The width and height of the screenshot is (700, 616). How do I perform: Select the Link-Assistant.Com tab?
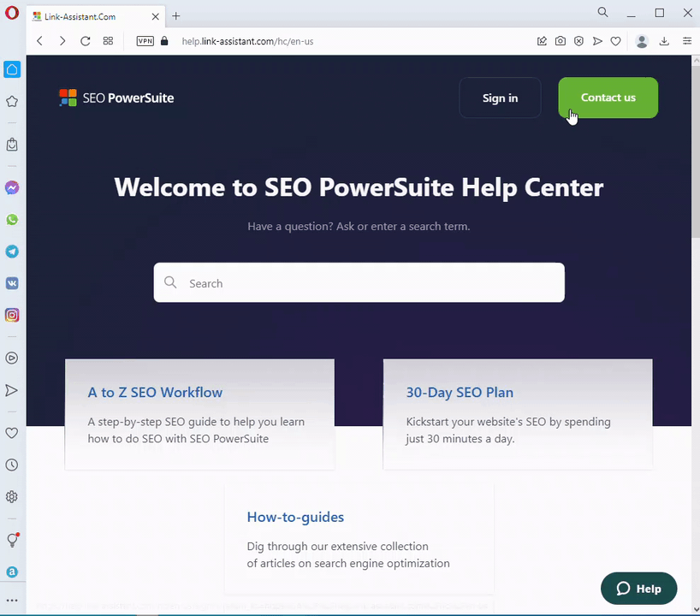click(96, 16)
